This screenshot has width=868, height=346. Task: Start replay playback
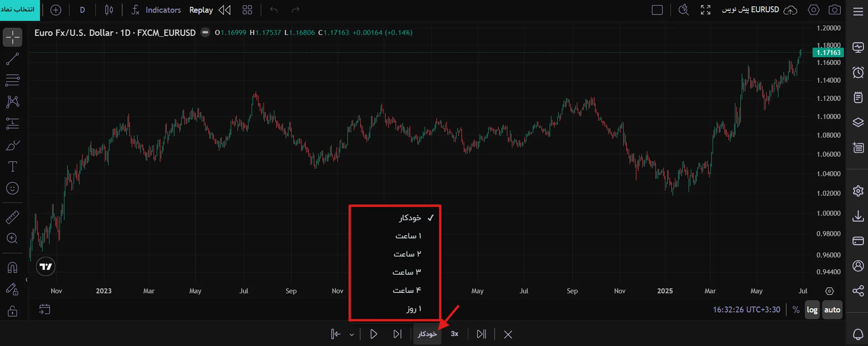(374, 335)
